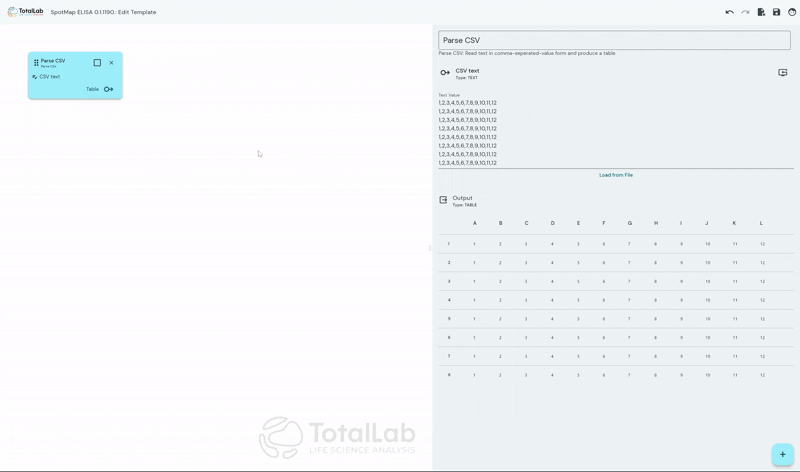Viewport: 800px width, 472px height.
Task: Click row header 6 in output table
Action: (x=449, y=338)
